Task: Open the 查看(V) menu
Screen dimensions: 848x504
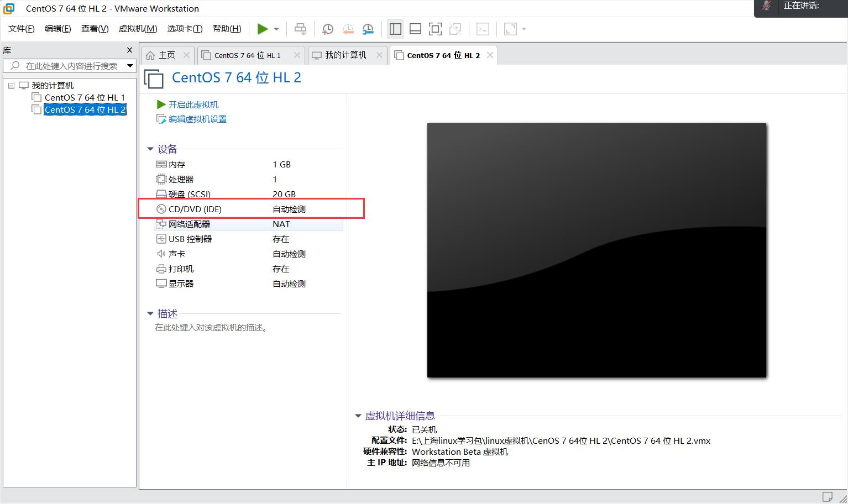Action: coord(95,29)
